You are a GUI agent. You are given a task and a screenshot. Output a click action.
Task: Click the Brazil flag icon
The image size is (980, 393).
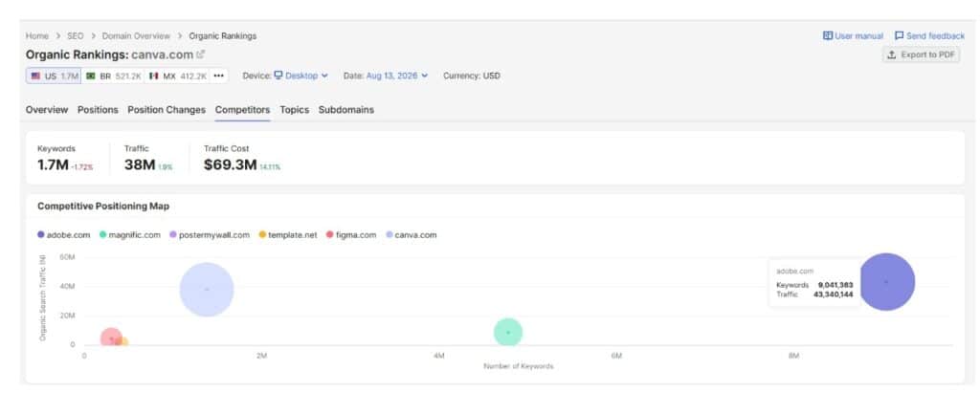tap(91, 76)
